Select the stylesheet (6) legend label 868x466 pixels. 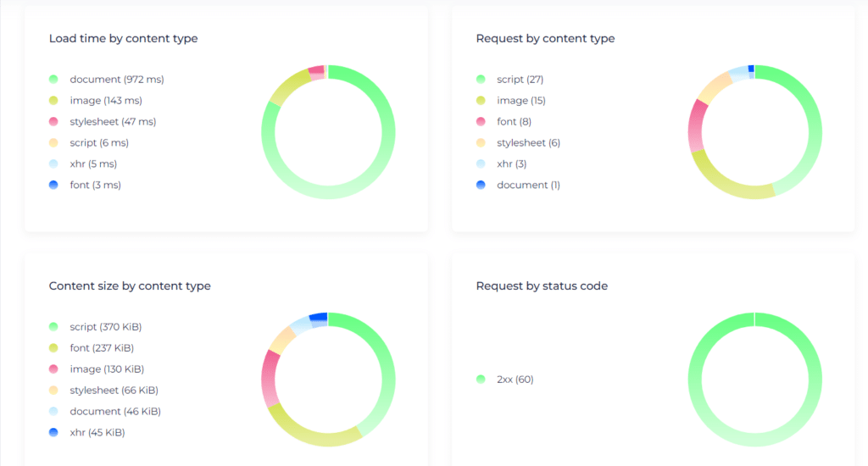point(529,143)
